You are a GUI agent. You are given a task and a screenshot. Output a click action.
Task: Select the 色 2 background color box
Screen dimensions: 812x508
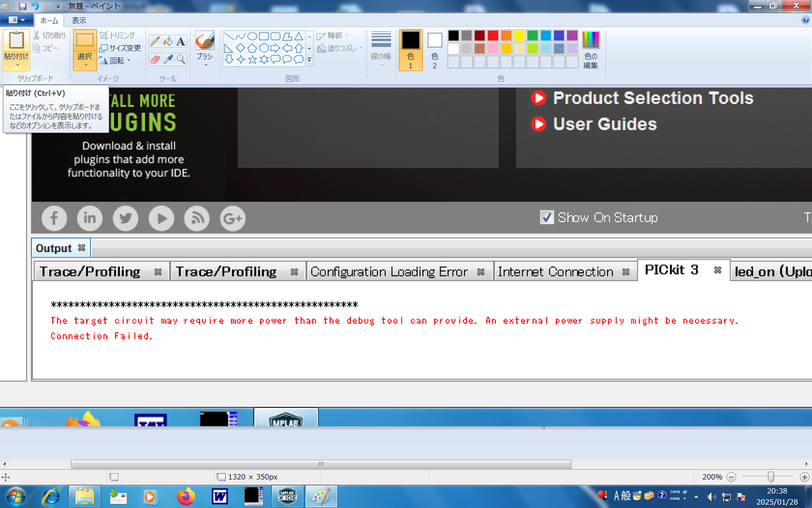434,49
